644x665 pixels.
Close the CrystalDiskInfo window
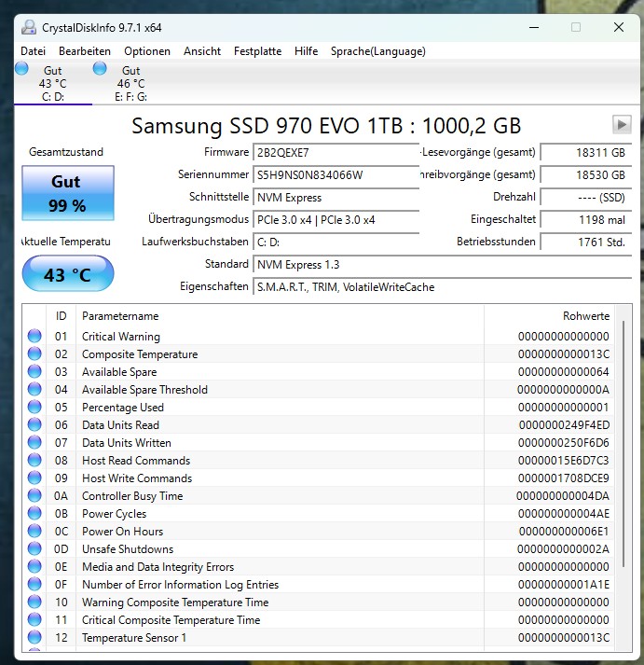(619, 28)
